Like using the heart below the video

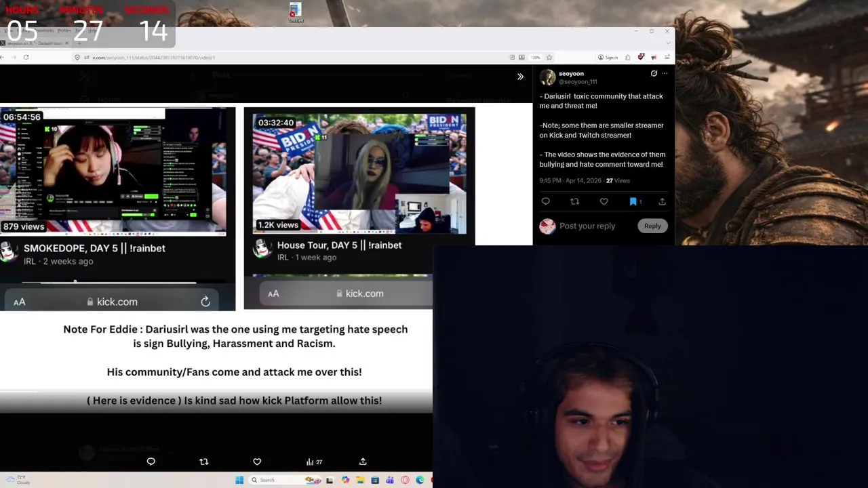click(257, 462)
